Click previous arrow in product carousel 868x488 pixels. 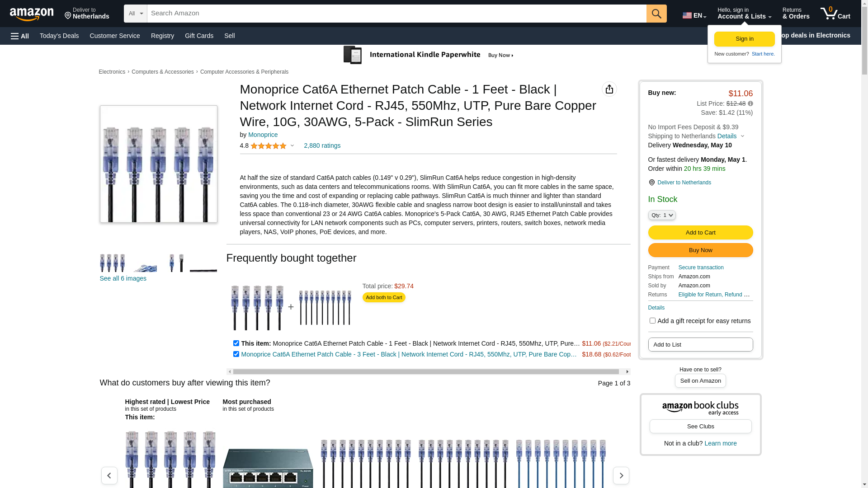click(109, 475)
